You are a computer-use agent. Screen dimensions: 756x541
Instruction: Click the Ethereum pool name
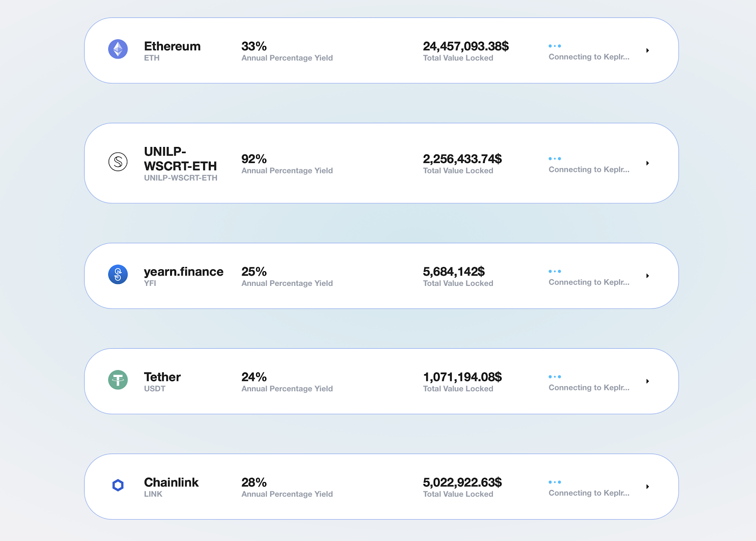coord(172,46)
